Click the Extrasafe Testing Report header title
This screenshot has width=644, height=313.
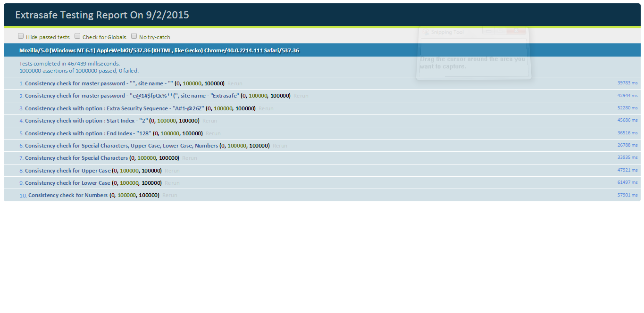(102, 15)
